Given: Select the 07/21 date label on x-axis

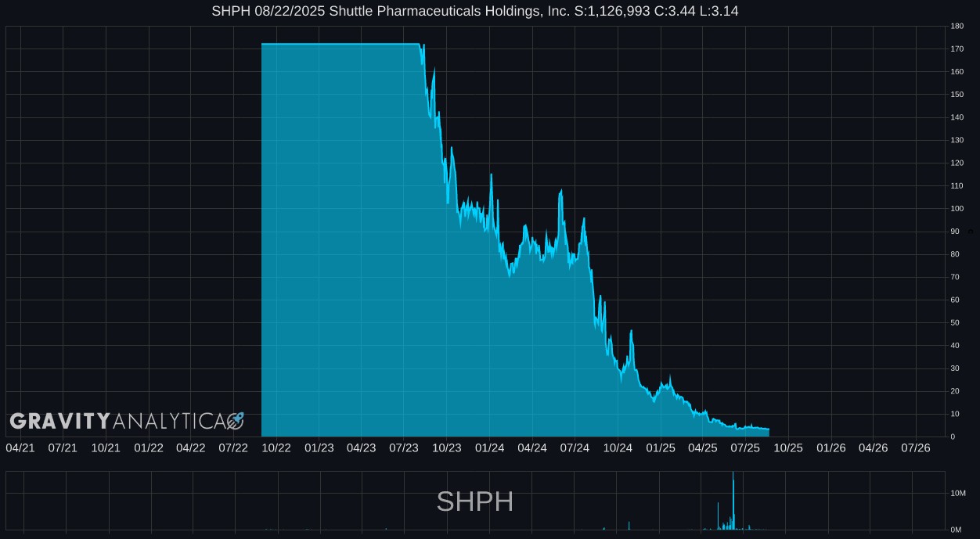Looking at the screenshot, I should [63, 447].
